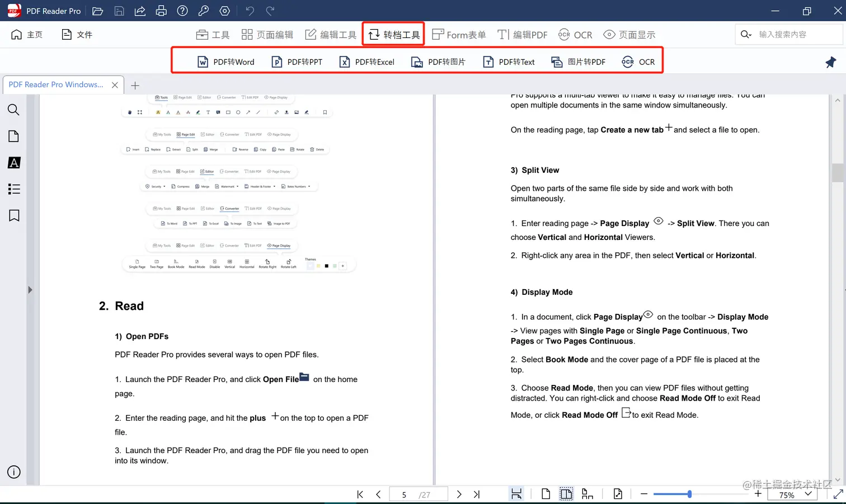The height and width of the screenshot is (504, 846).
Task: Open the bookmarks panel in sidebar
Action: click(x=14, y=215)
